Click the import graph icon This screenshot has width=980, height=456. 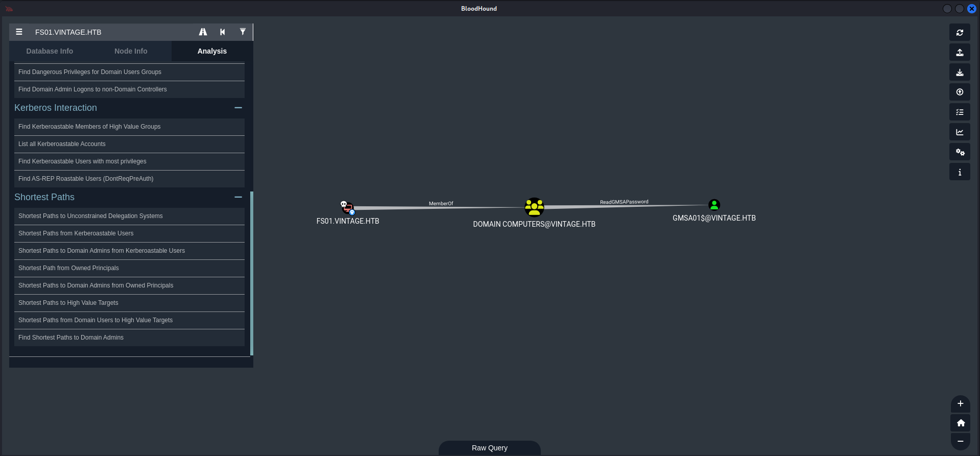click(960, 72)
